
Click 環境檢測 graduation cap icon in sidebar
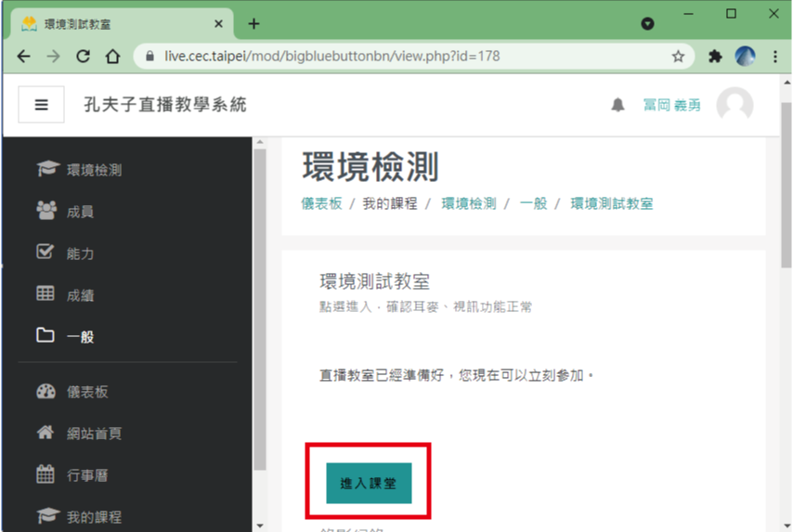[48, 168]
